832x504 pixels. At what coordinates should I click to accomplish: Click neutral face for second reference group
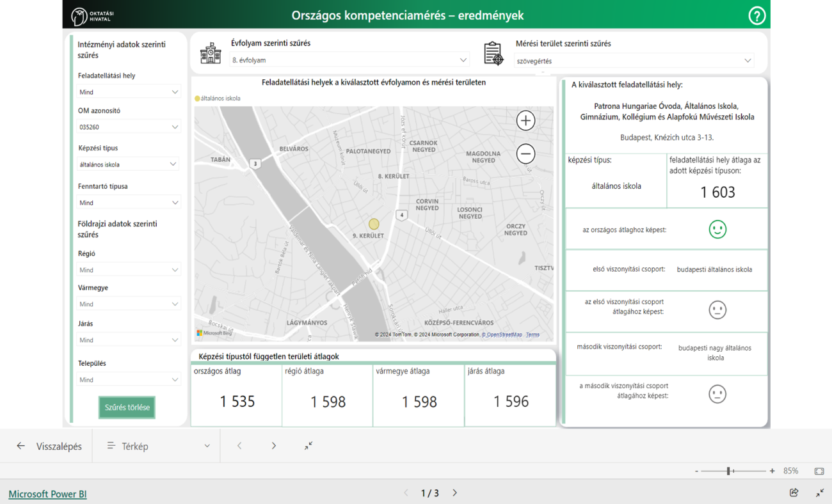tap(717, 393)
